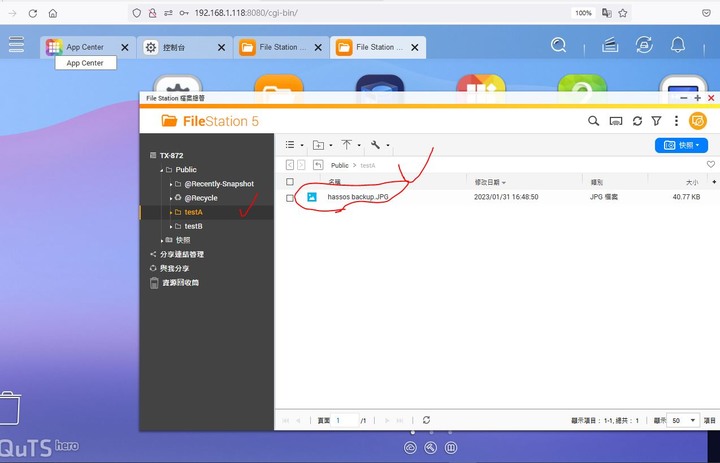
Task: Sort by the 大小 column header
Action: point(692,182)
